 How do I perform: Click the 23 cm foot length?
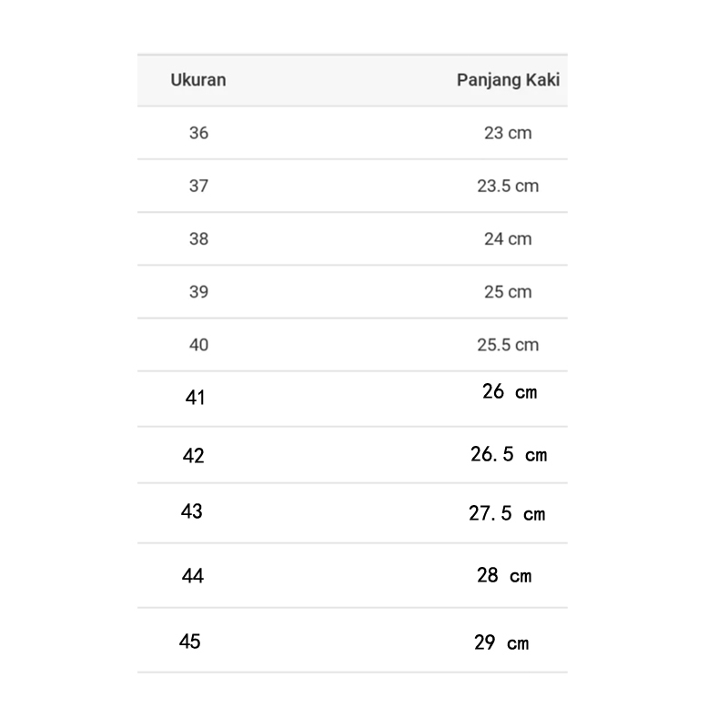click(508, 133)
